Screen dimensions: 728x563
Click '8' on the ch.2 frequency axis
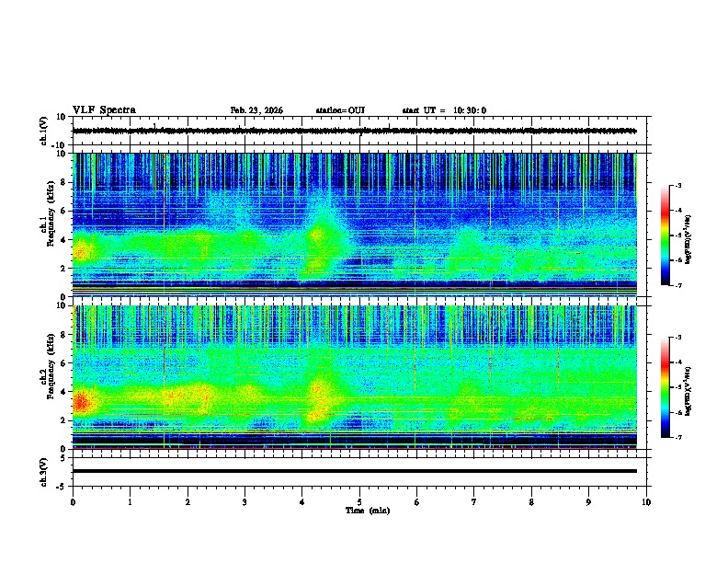(x=64, y=335)
